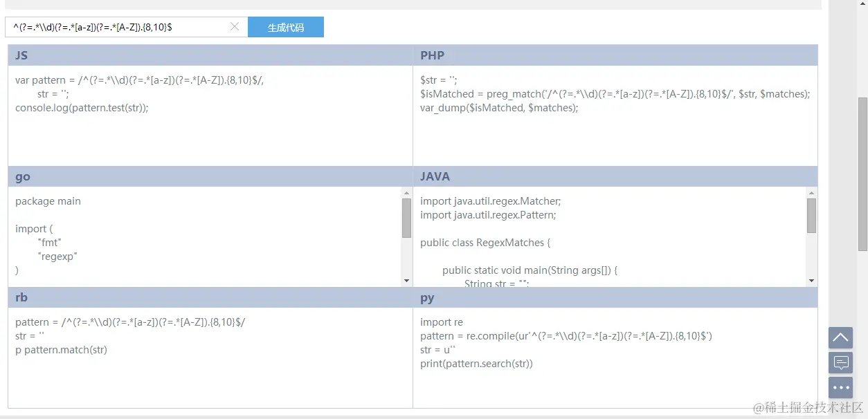
Task: Click inside the PHP preg_match code
Action: 615,94
